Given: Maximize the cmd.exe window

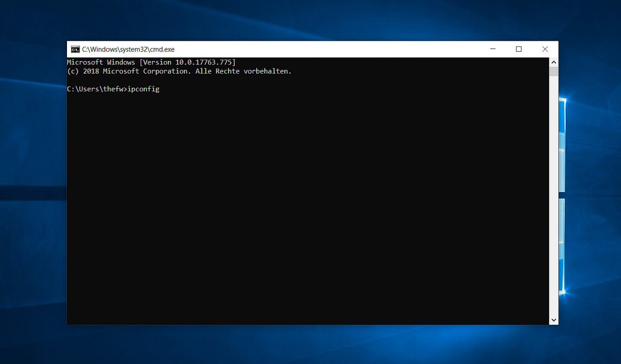Looking at the screenshot, I should pos(519,49).
